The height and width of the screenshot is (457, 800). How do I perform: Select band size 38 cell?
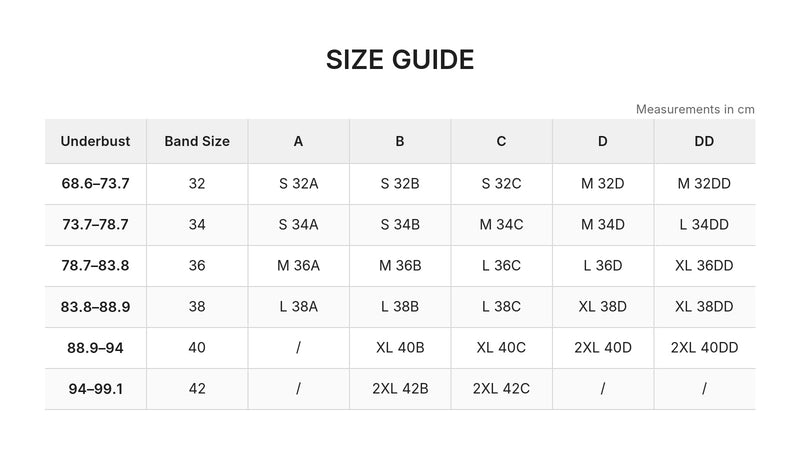pos(197,307)
